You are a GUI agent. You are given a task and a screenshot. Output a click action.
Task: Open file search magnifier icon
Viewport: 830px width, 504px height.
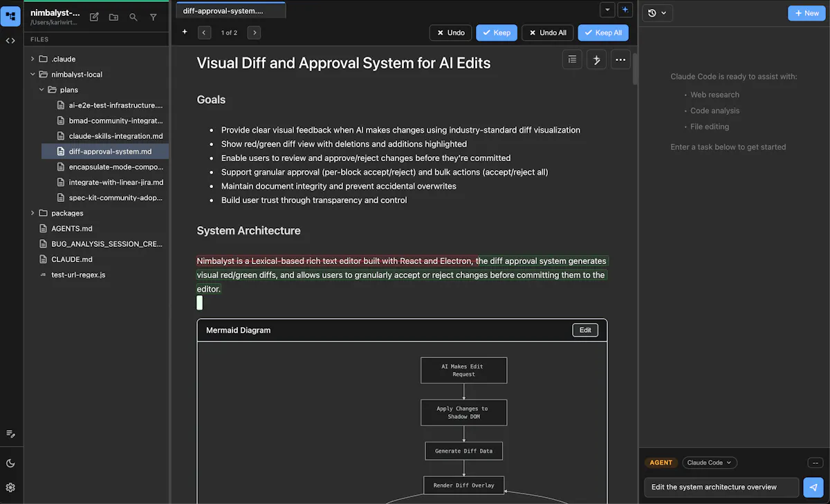(x=133, y=17)
